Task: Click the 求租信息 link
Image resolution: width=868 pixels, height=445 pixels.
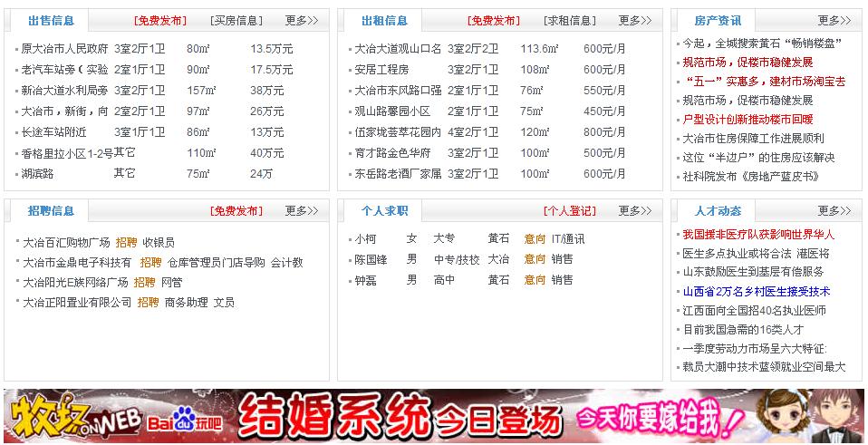Action: 570,21
